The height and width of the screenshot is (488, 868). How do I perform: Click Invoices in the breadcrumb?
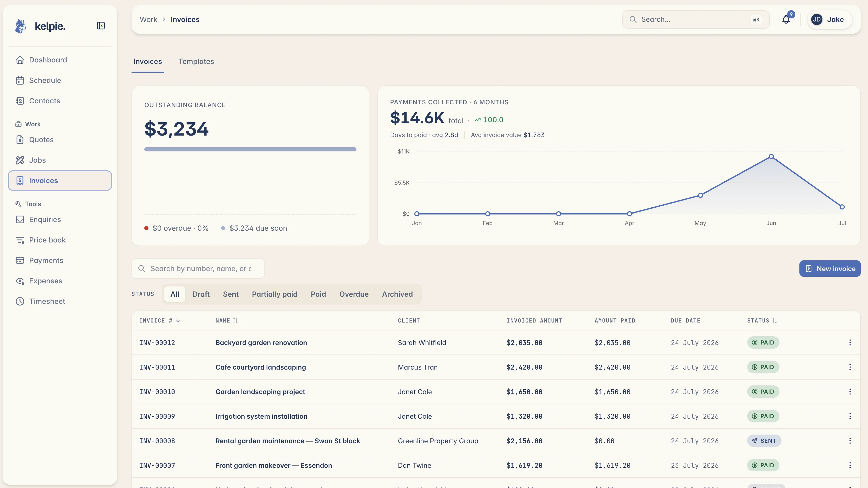coord(185,19)
